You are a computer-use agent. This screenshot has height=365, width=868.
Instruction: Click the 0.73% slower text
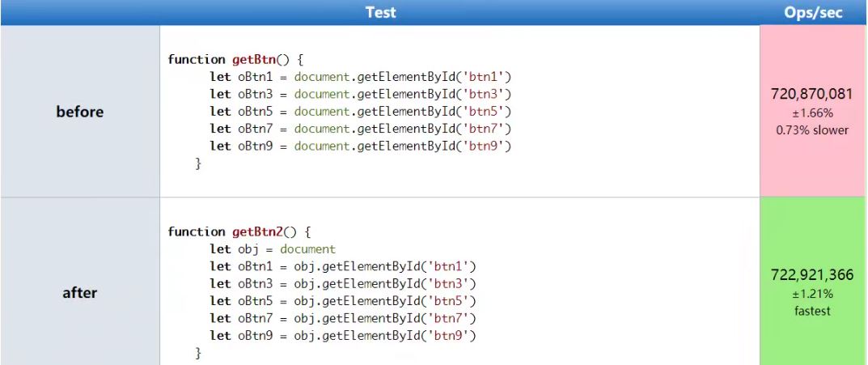812,131
